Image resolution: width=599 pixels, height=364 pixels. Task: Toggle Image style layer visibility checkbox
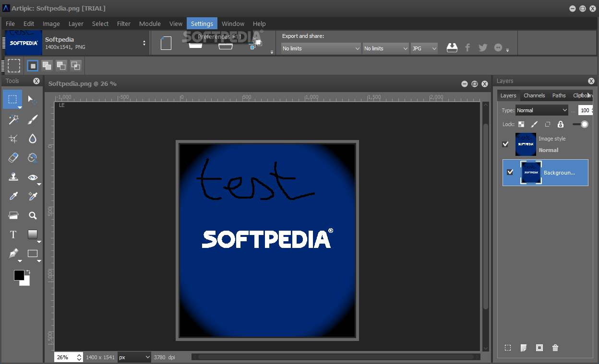[x=505, y=144]
